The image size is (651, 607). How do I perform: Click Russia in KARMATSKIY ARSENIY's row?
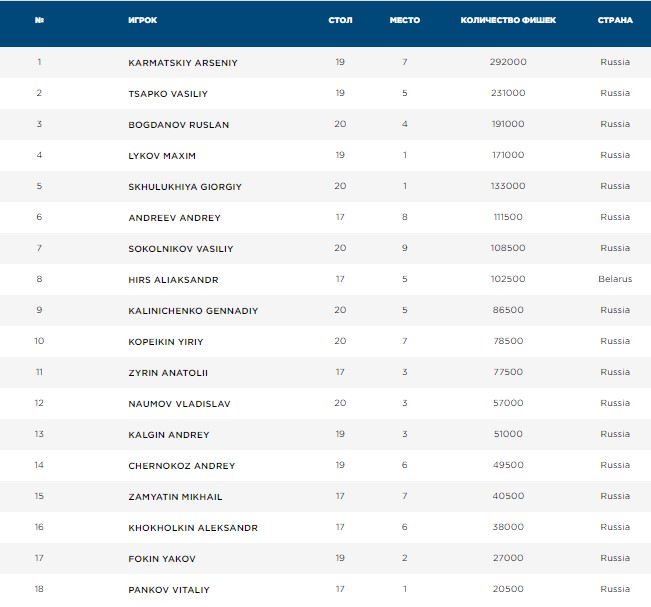tap(615, 62)
